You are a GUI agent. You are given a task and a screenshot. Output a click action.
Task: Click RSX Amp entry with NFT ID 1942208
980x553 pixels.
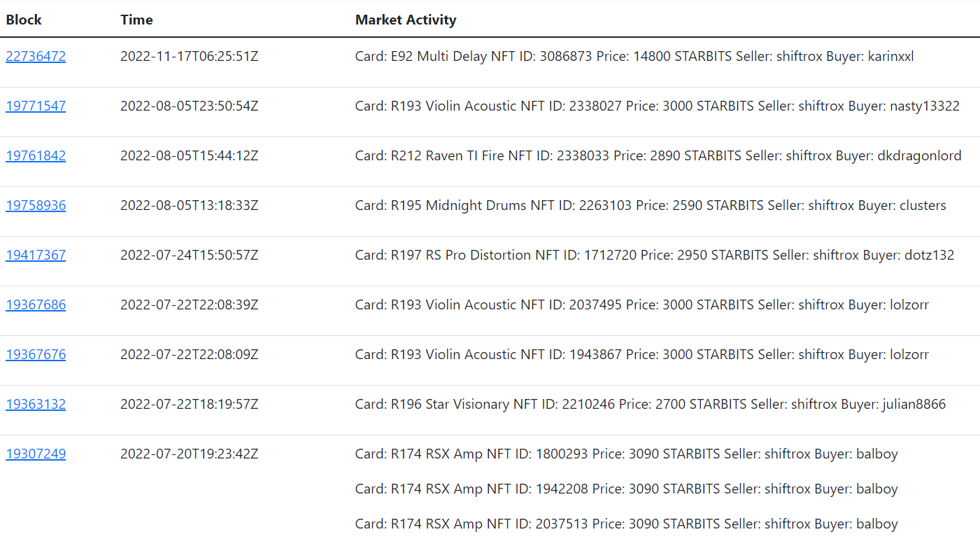click(x=626, y=489)
